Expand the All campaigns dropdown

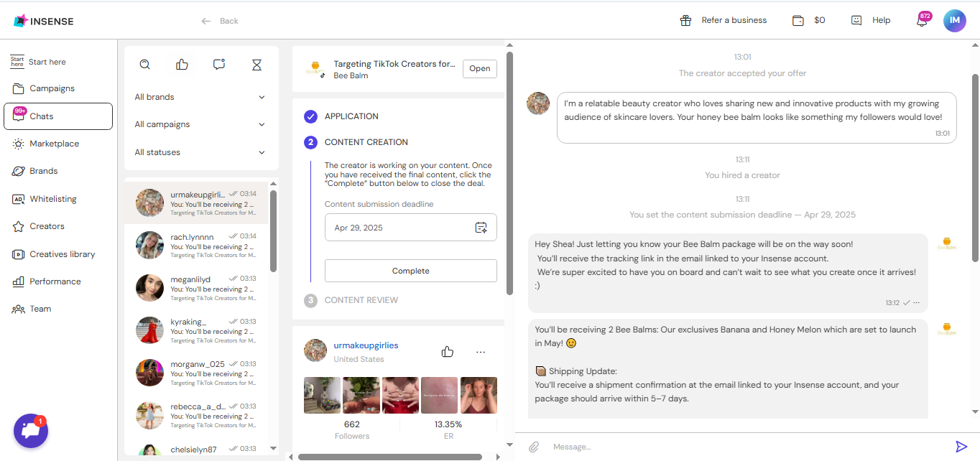pyautogui.click(x=200, y=124)
